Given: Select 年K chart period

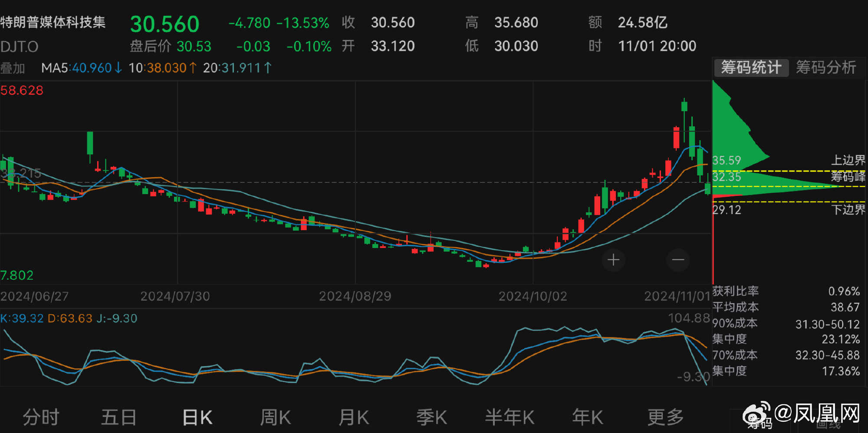Looking at the screenshot, I should pyautogui.click(x=588, y=417).
